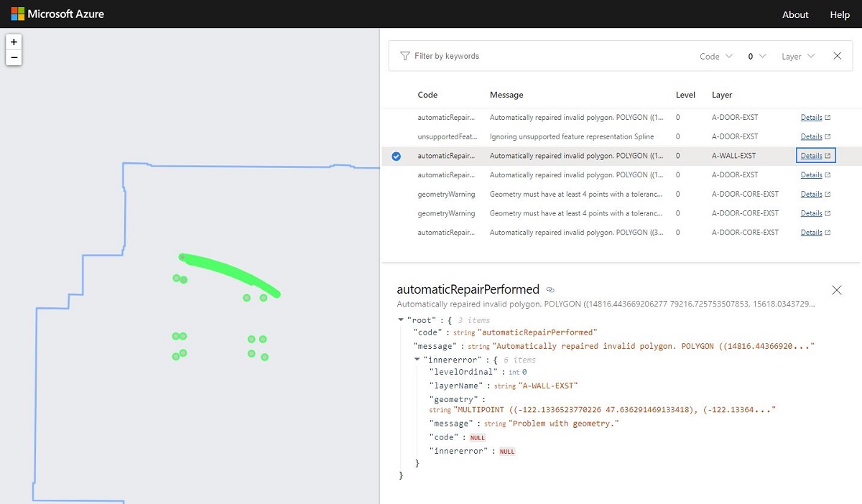
Task: Zoom out the map with minus button
Action: tap(14, 57)
